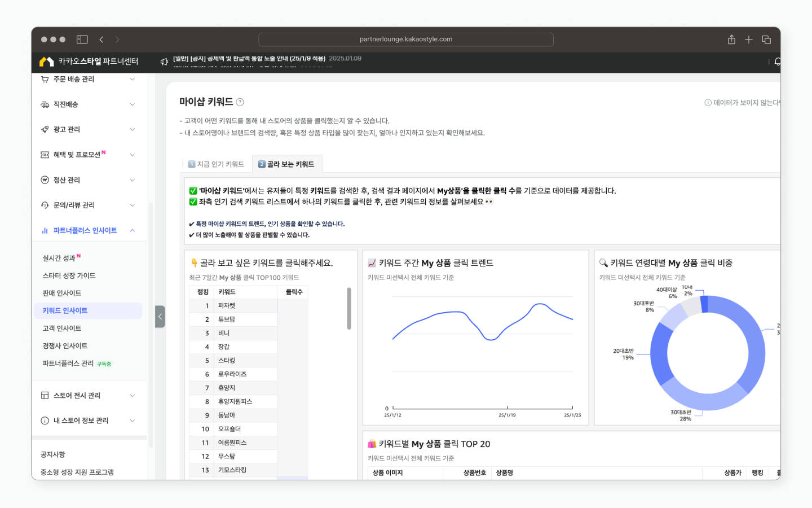Image resolution: width=812 pixels, height=508 pixels.
Task: Open 고객 인사이트 menu item
Action: coord(62,328)
